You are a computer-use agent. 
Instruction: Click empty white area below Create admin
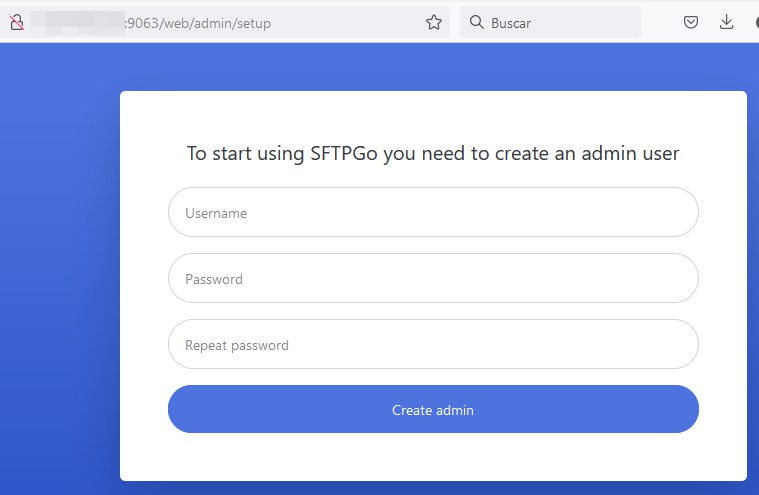tap(433, 457)
